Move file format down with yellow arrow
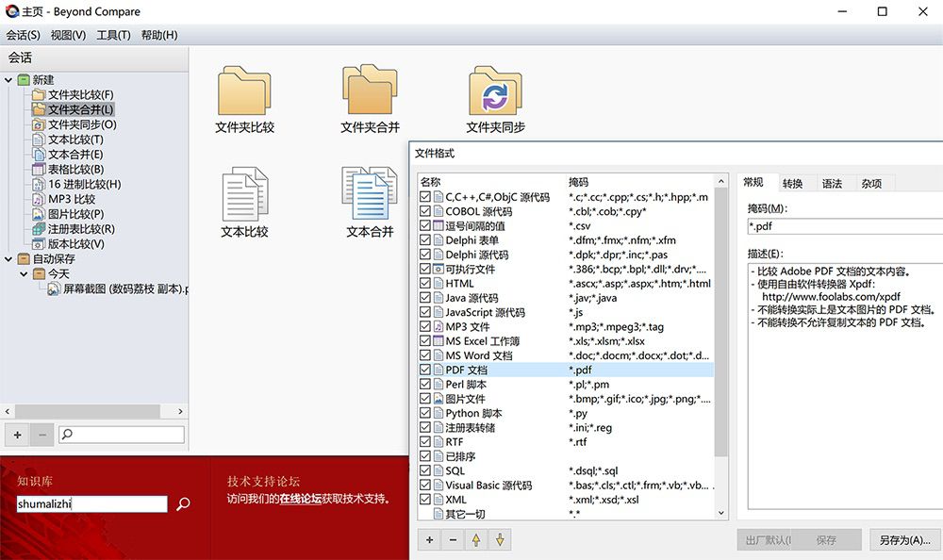The width and height of the screenshot is (943, 560). point(500,539)
